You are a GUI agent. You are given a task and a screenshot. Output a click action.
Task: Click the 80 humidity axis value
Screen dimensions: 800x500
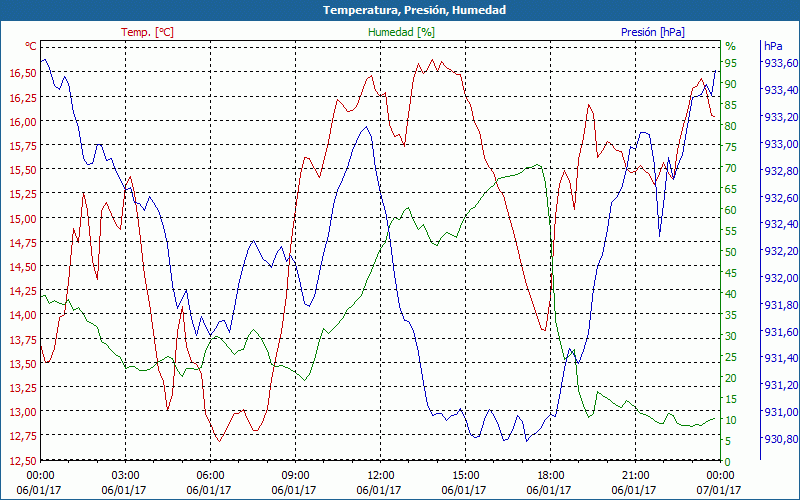731,126
